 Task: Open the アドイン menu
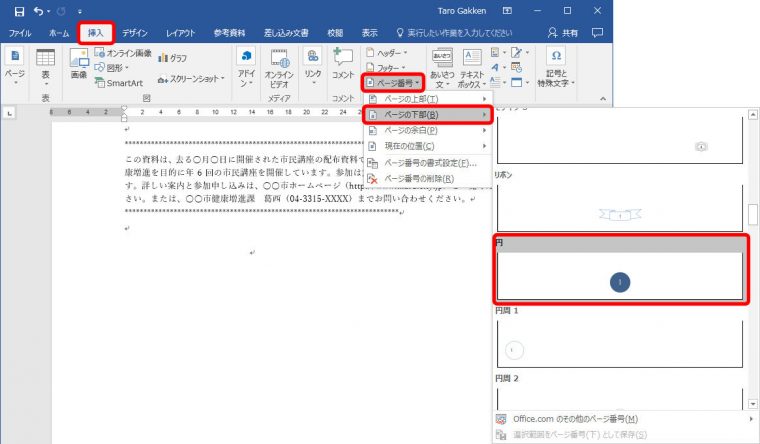tap(246, 67)
